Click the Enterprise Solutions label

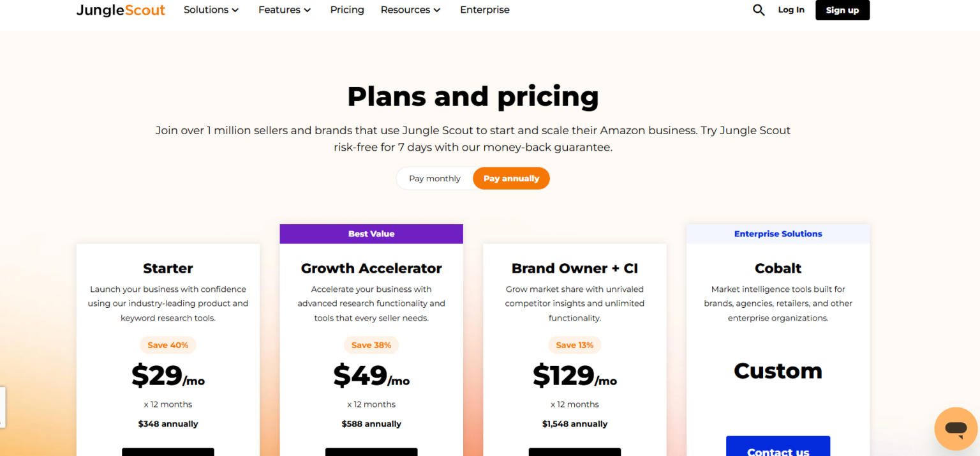tap(778, 234)
